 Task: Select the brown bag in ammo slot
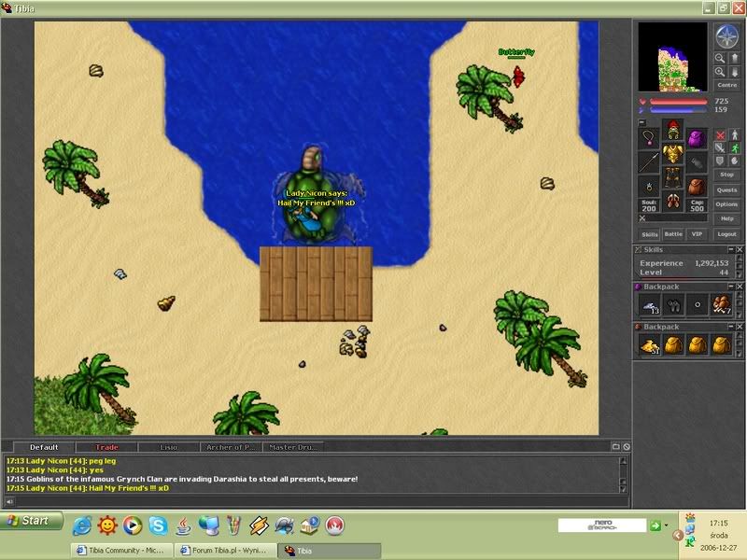(696, 186)
